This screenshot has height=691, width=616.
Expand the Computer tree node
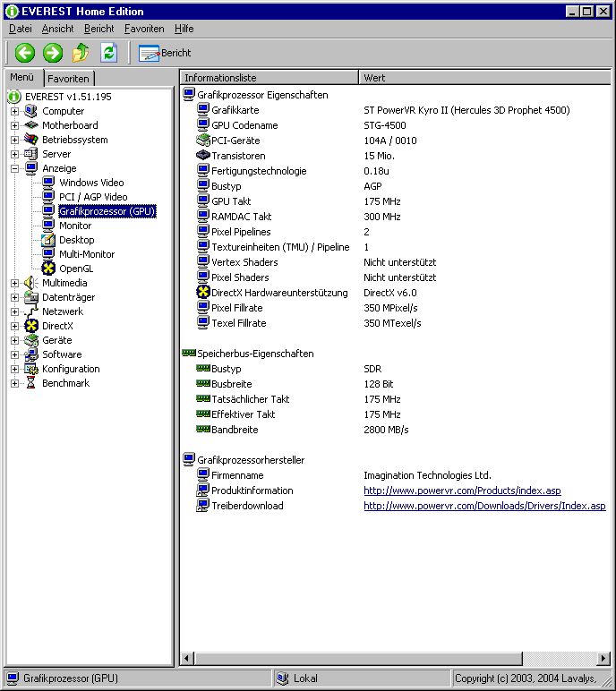pos(14,111)
